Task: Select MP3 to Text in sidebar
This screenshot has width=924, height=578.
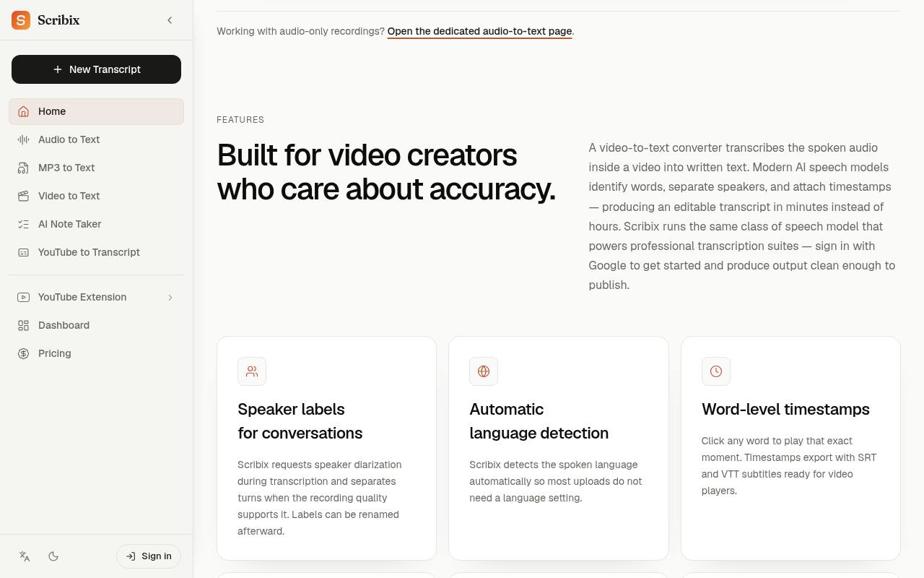Action: point(96,168)
